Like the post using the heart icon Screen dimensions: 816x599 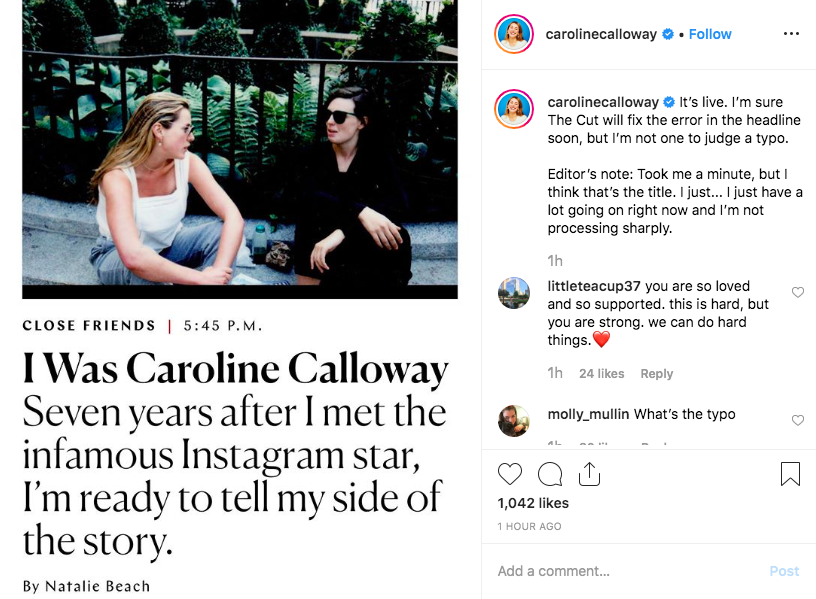(x=509, y=473)
